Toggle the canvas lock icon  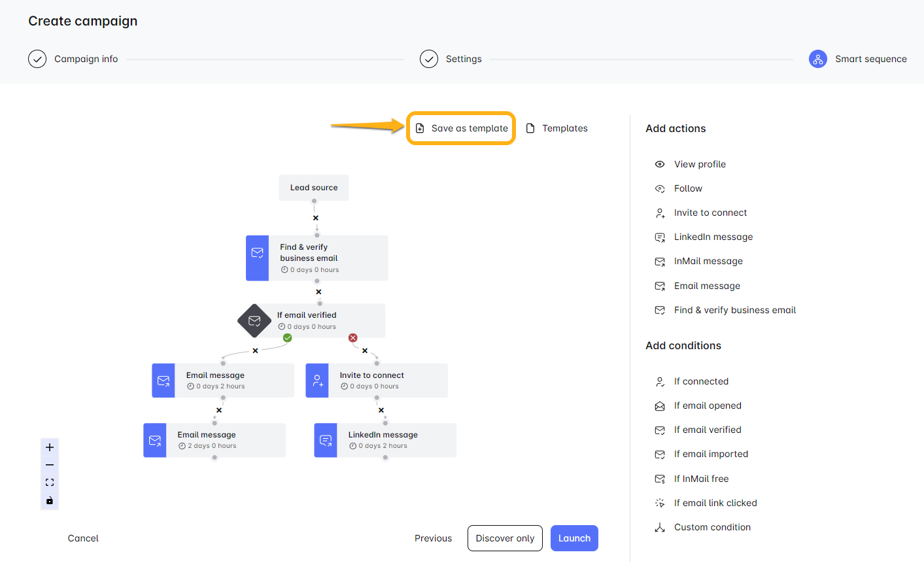[x=50, y=500]
